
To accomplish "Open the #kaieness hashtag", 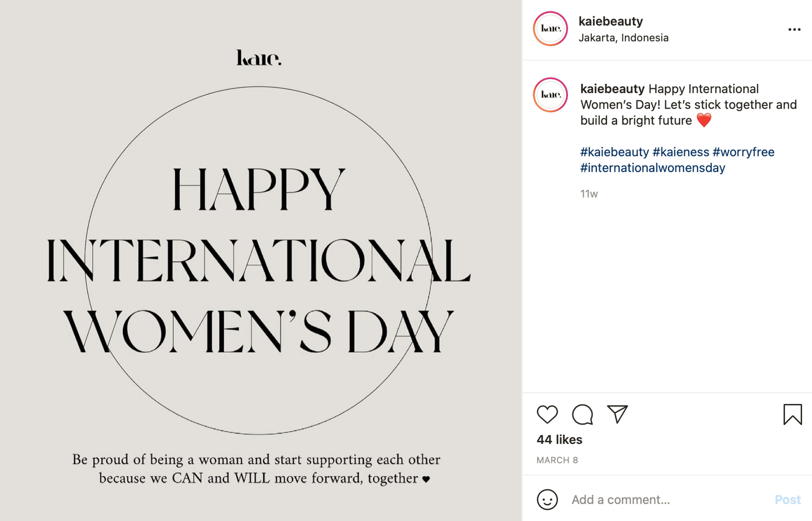I will click(680, 152).
